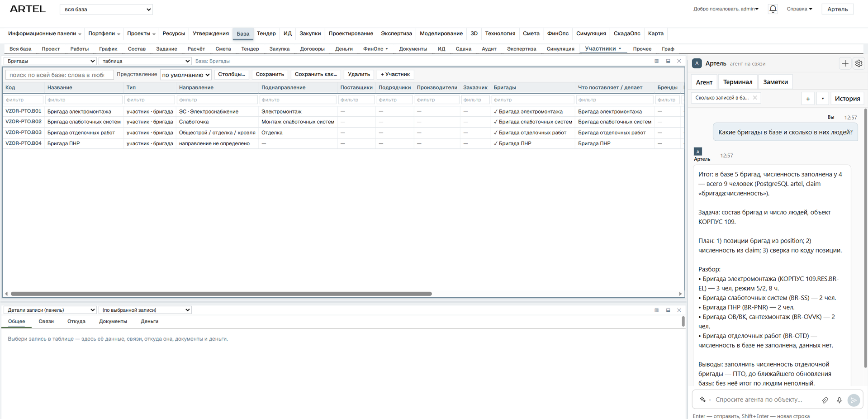
Task: Expand chat tab list arrow
Action: pos(823,98)
